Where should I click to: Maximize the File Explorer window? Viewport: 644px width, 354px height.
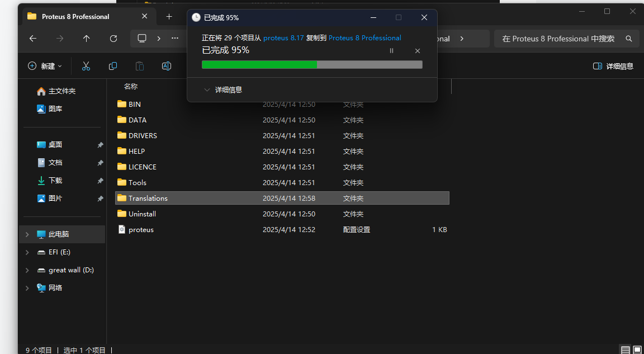tap(607, 11)
